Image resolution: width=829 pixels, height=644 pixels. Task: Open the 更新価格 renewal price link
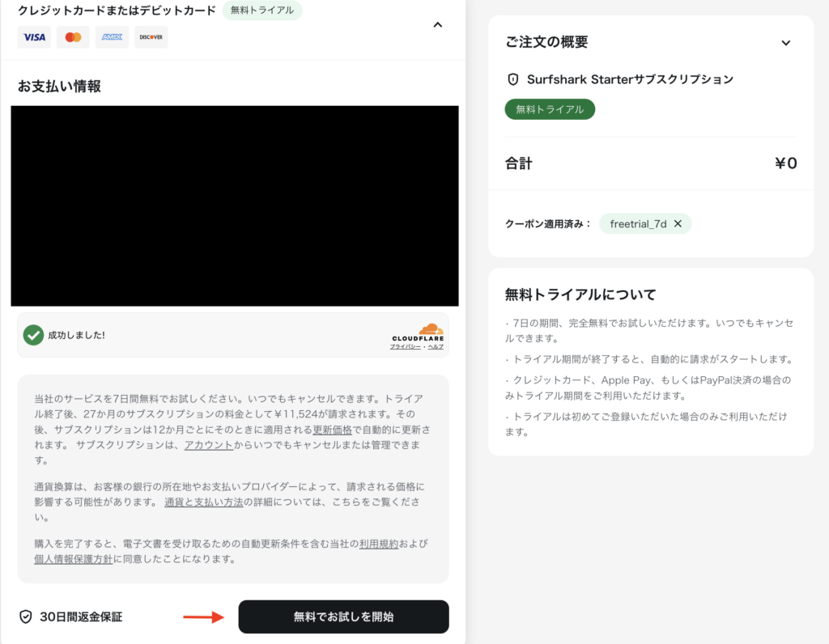pos(332,430)
